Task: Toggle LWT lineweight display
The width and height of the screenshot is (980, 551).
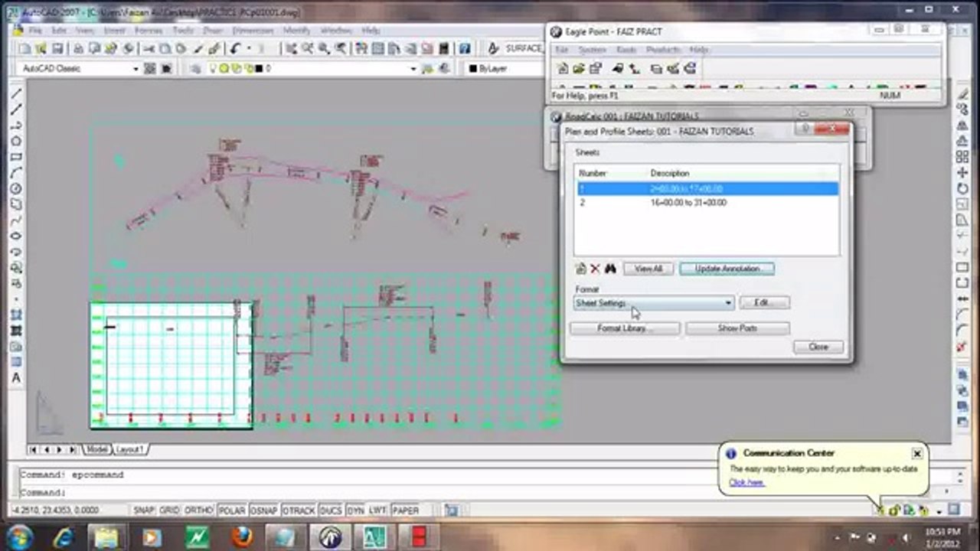Action: click(377, 510)
